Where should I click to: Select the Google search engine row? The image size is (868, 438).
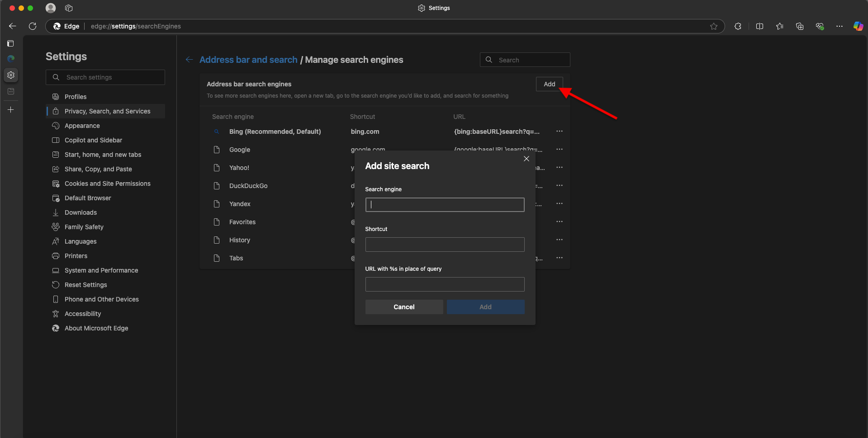pos(384,150)
